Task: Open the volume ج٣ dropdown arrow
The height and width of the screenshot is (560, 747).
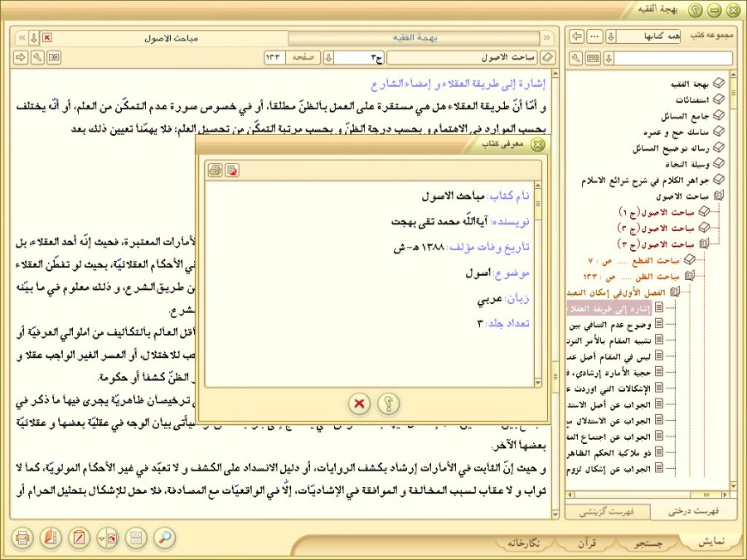Action: pyautogui.click(x=328, y=58)
